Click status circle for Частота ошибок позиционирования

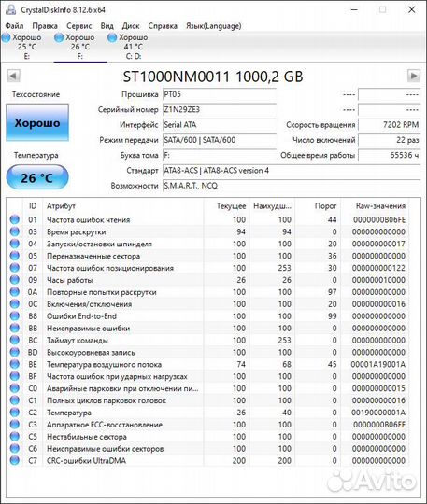point(14,268)
